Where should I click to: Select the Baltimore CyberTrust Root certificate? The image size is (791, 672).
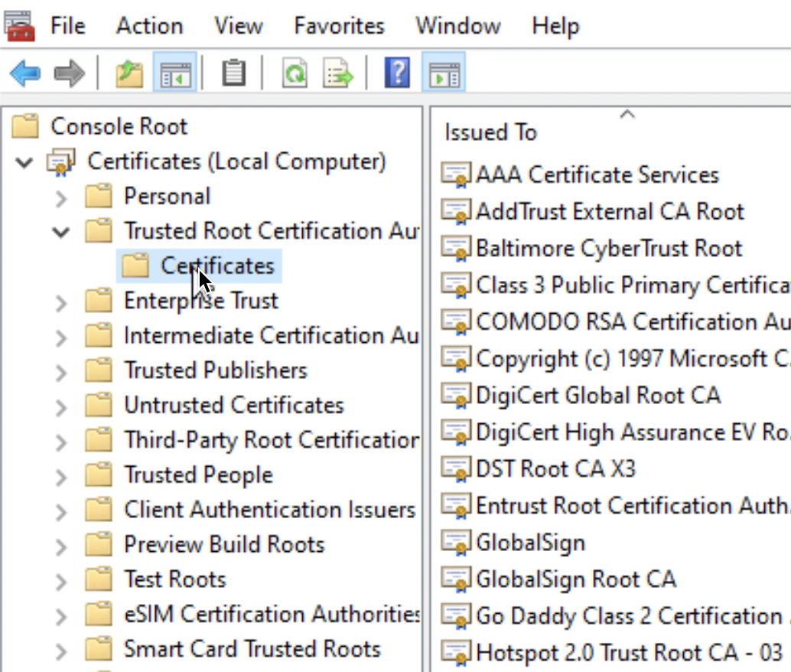608,249
